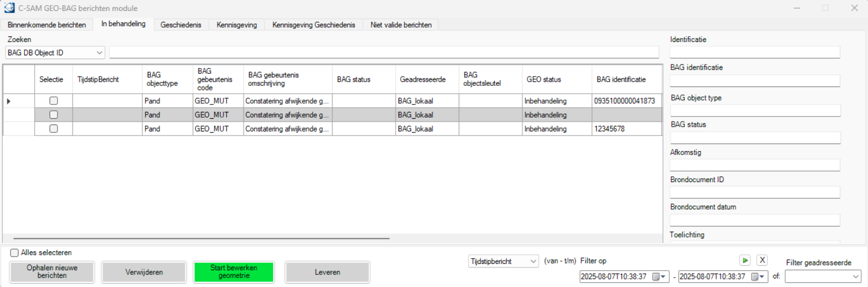The image size is (868, 287).
Task: Click the Brondocument ID input field
Action: point(755,192)
